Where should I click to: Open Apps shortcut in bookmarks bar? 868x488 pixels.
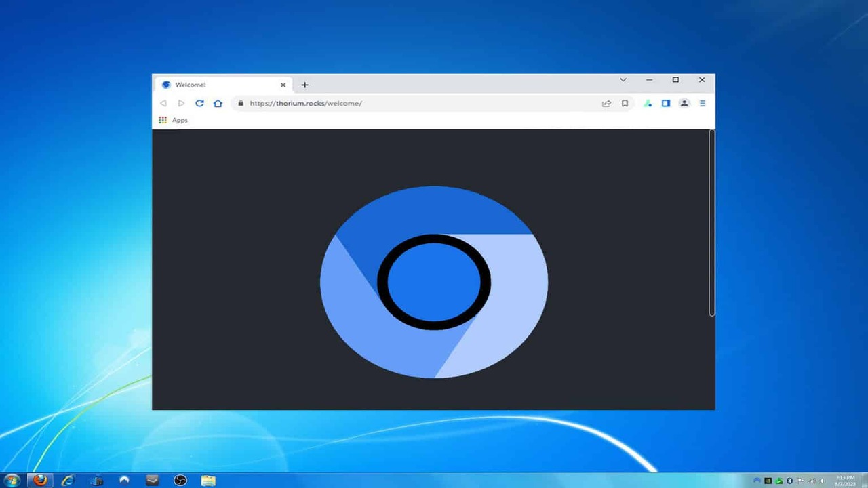(174, 120)
